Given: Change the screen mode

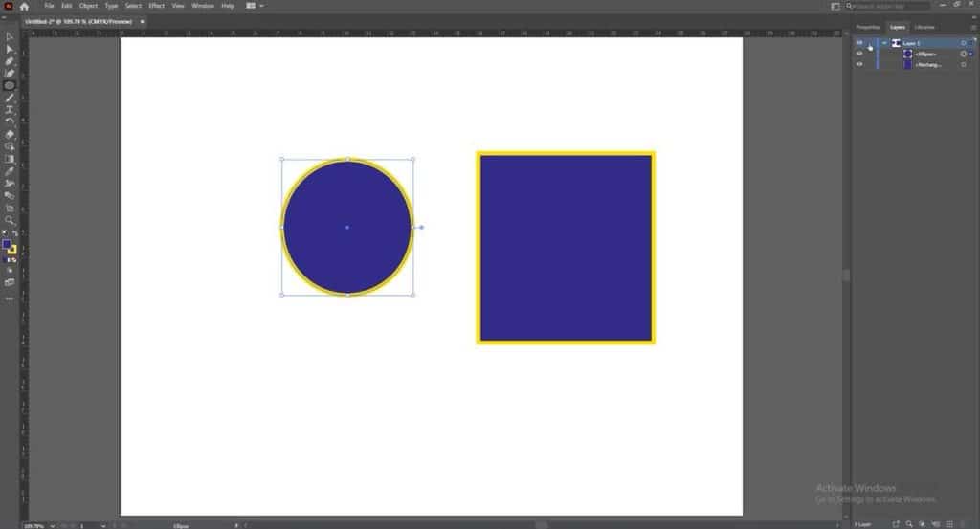Looking at the screenshot, I should 10,282.
